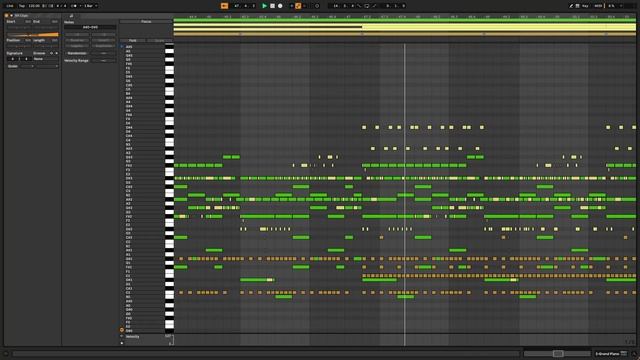The height and width of the screenshot is (360, 640).
Task: Collapse the clip panel triangle
Action: pyautogui.click(x=11, y=16)
